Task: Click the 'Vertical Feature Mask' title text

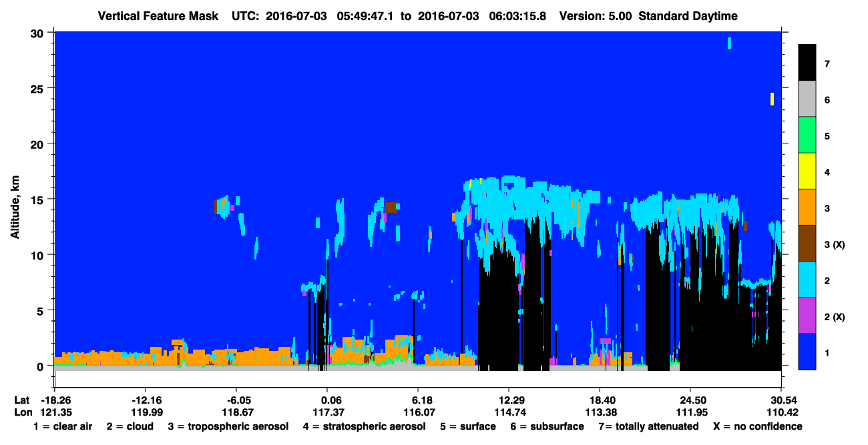Action: tap(158, 16)
